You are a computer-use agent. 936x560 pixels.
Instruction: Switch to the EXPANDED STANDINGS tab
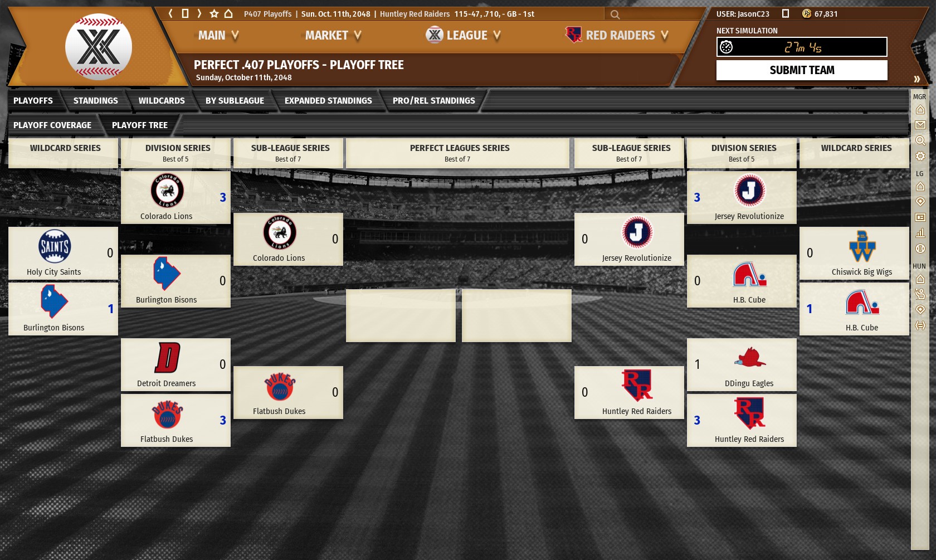pyautogui.click(x=328, y=101)
